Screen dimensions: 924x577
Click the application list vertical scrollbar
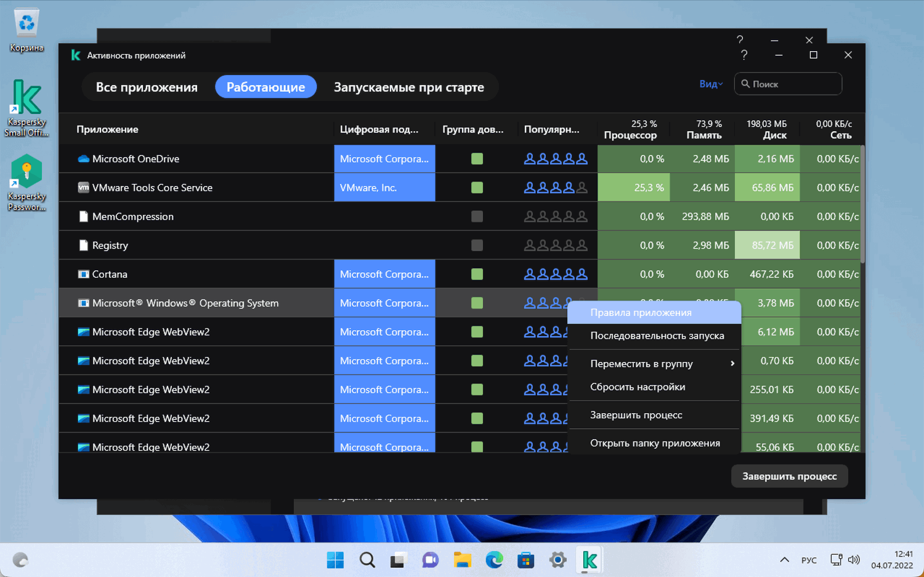pyautogui.click(x=862, y=204)
